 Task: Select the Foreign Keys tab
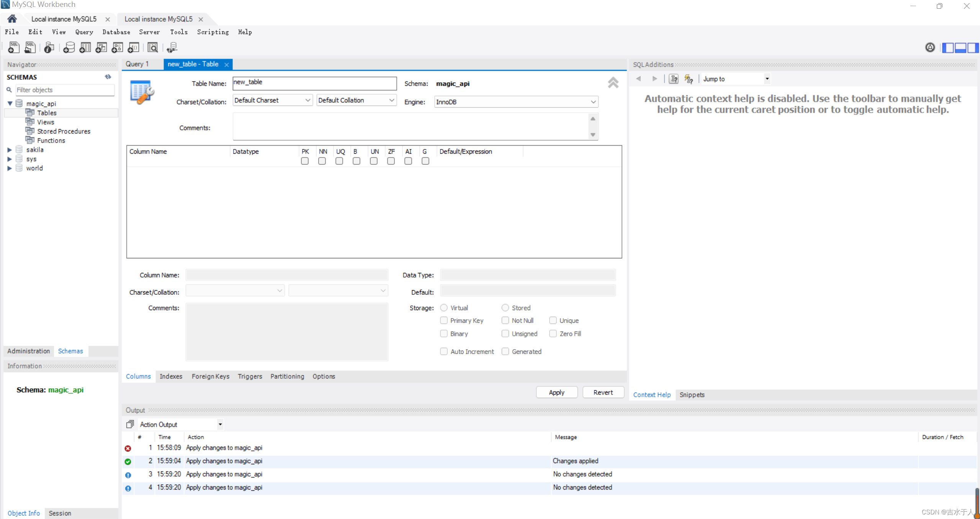[x=210, y=376]
